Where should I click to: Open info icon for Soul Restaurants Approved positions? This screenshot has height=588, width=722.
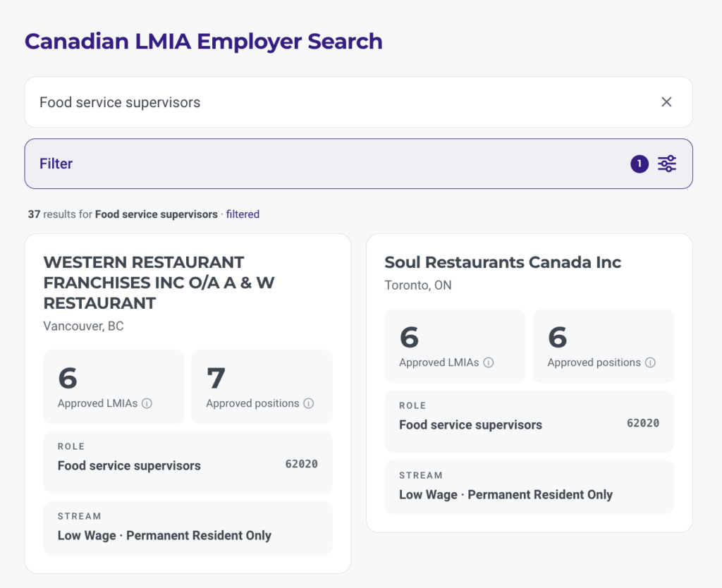(650, 362)
